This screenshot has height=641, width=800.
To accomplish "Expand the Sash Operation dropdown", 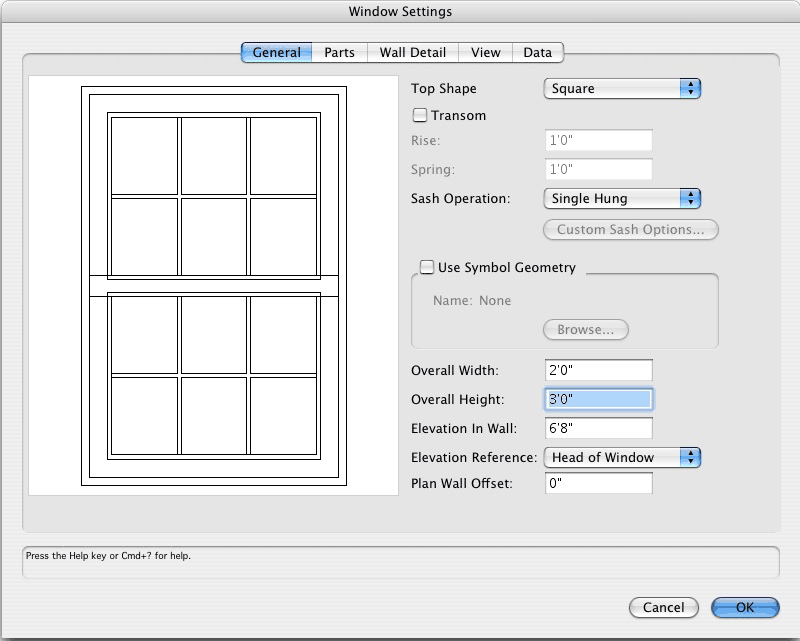I will point(621,198).
